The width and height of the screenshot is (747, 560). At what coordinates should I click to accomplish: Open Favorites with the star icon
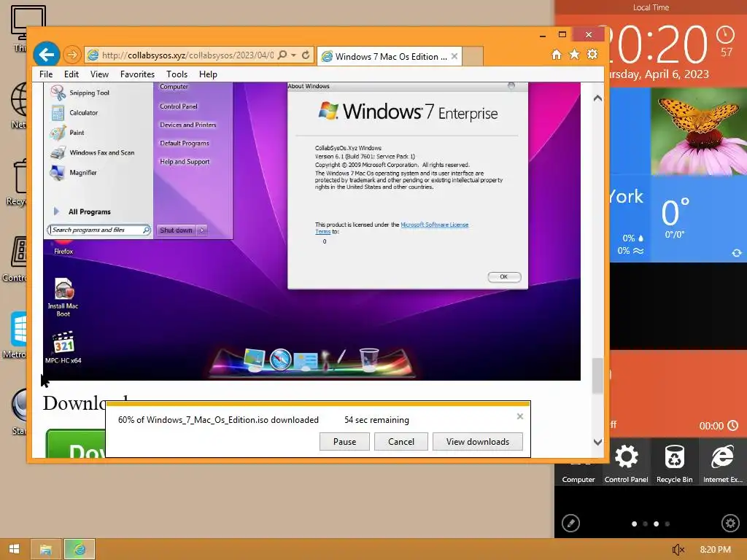tap(575, 54)
